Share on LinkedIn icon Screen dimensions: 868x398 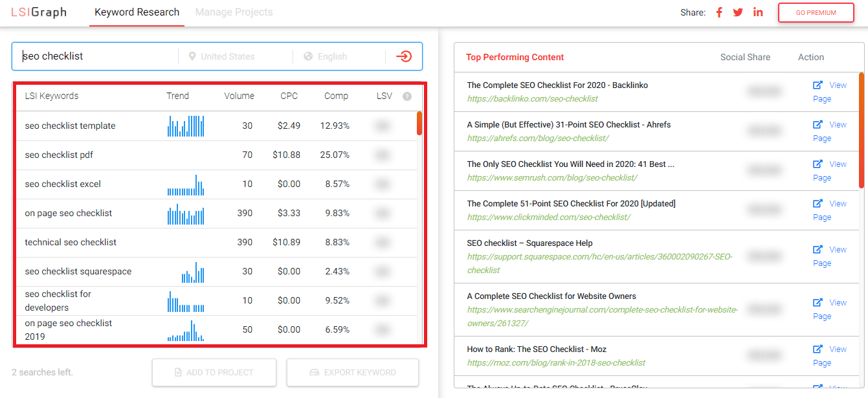pos(758,12)
